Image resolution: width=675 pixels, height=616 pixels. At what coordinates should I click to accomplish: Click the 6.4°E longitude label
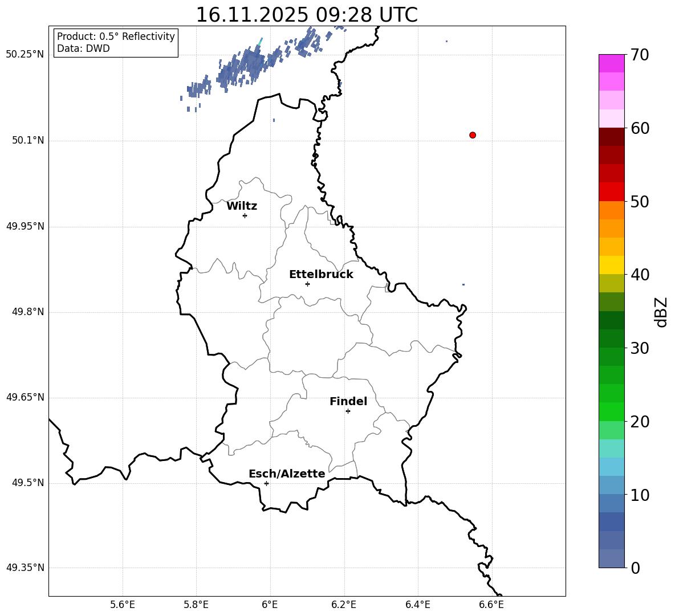coord(418,605)
